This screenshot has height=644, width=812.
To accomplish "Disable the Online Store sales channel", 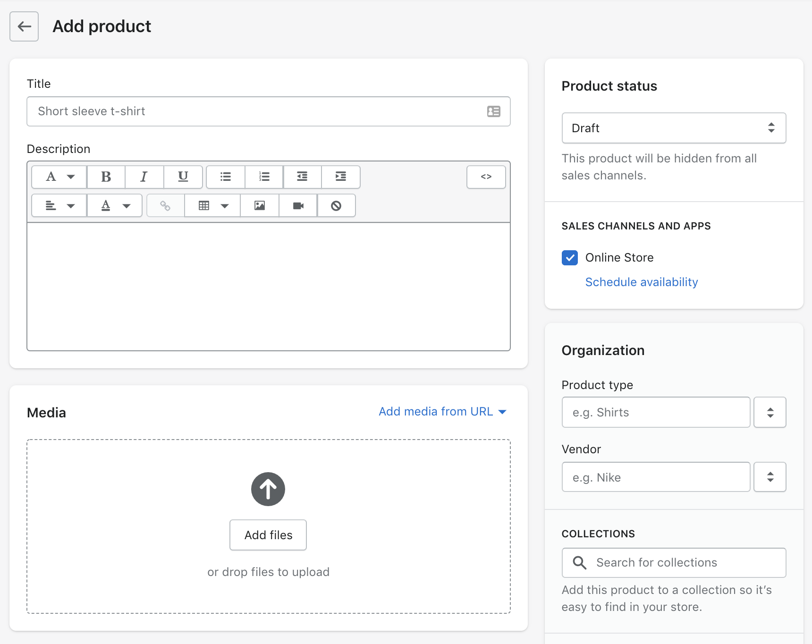I will coord(570,257).
